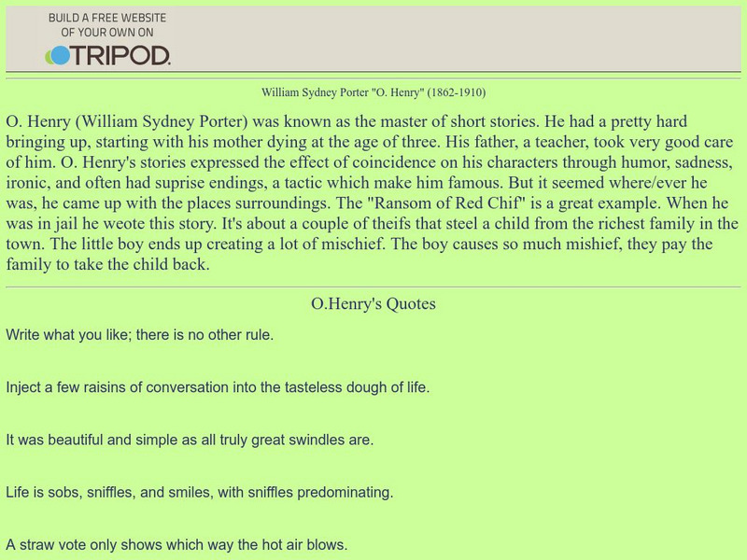This screenshot has height=560, width=747.
Task: Click the "A straw vote" quote
Action: click(177, 543)
